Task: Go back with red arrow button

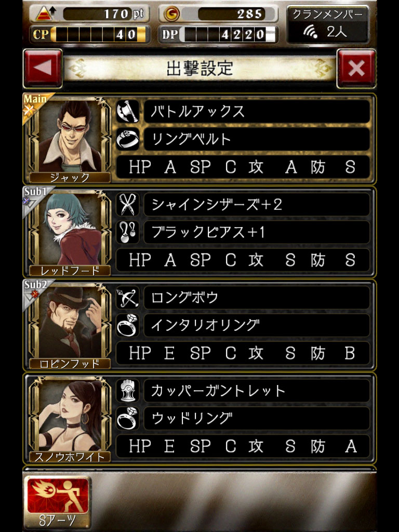Action: (43, 69)
